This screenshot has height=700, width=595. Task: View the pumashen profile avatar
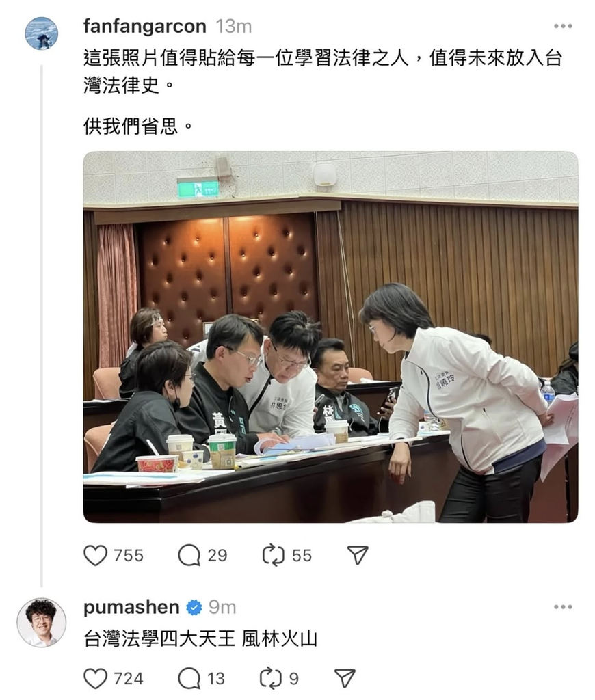[42, 622]
